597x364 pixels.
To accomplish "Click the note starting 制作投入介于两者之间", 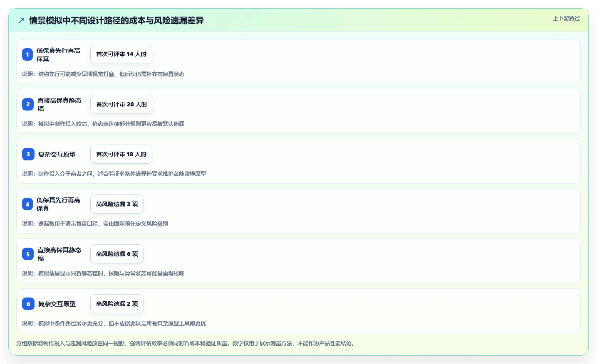I will 114,174.
